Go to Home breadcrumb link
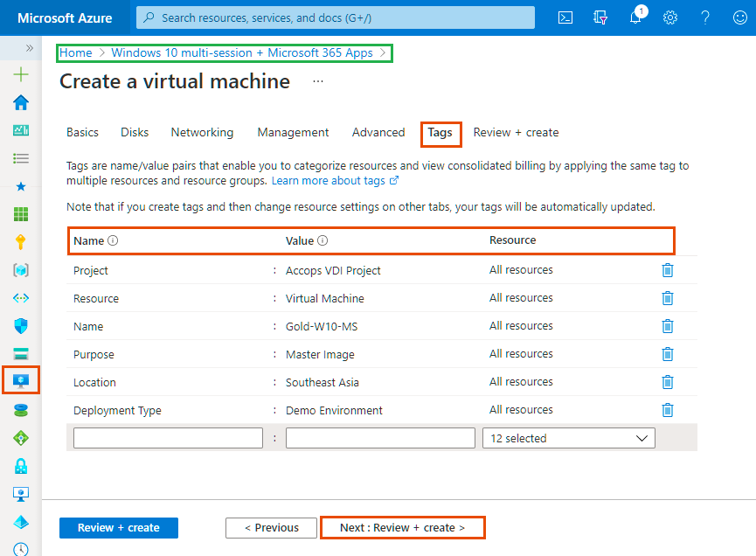The image size is (756, 556). pyautogui.click(x=76, y=52)
